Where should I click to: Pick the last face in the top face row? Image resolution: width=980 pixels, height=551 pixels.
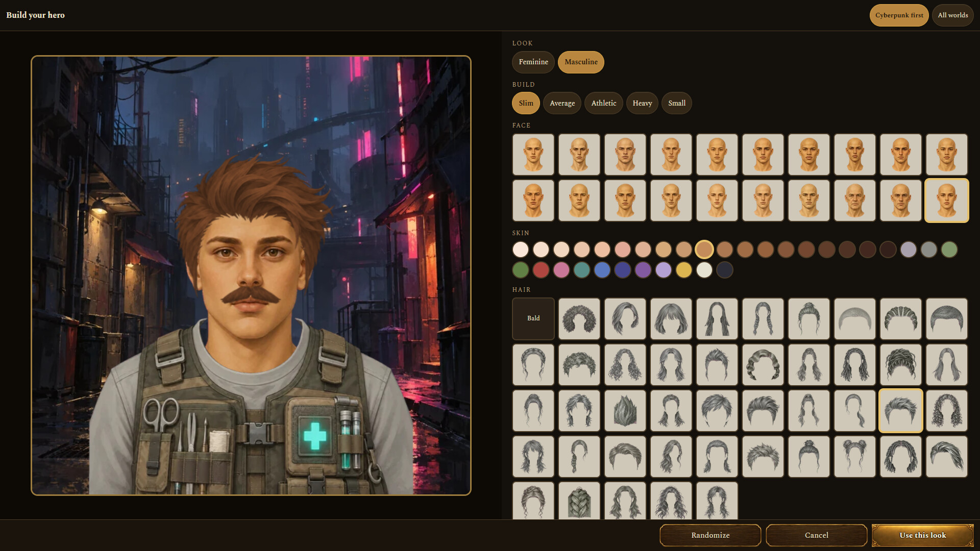[x=947, y=155]
